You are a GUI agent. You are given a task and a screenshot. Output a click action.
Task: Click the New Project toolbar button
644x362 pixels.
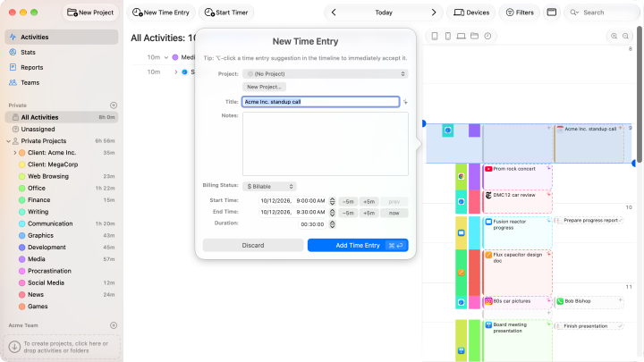(90, 13)
